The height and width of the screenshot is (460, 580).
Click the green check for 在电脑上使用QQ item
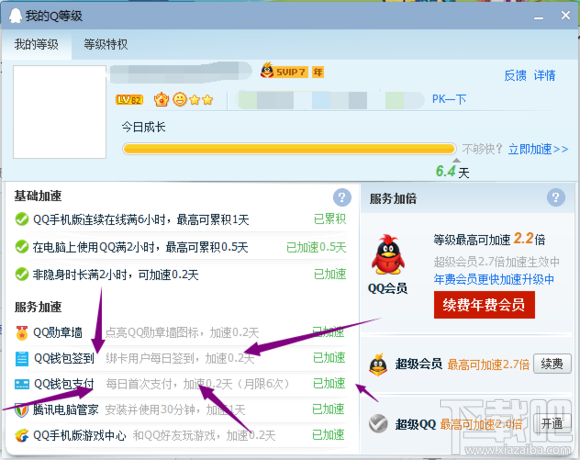pos(22,247)
